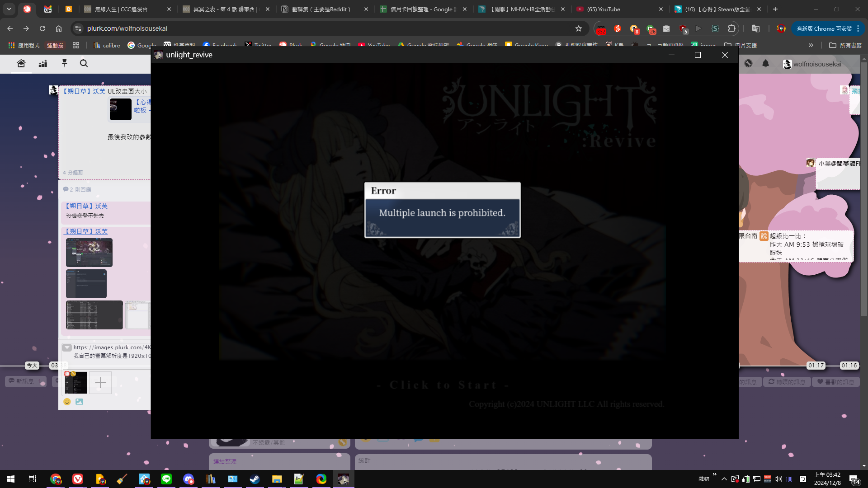Click the image upload icon in the reply box
This screenshot has height=488, width=868.
click(x=79, y=402)
